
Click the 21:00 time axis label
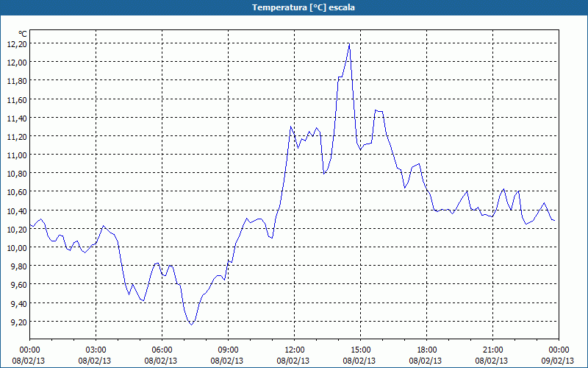492,350
